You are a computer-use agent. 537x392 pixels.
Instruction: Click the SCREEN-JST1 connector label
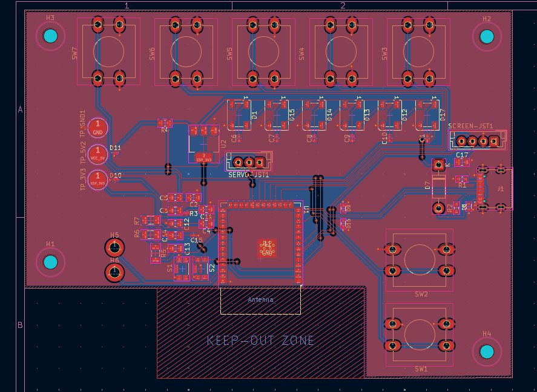point(470,126)
